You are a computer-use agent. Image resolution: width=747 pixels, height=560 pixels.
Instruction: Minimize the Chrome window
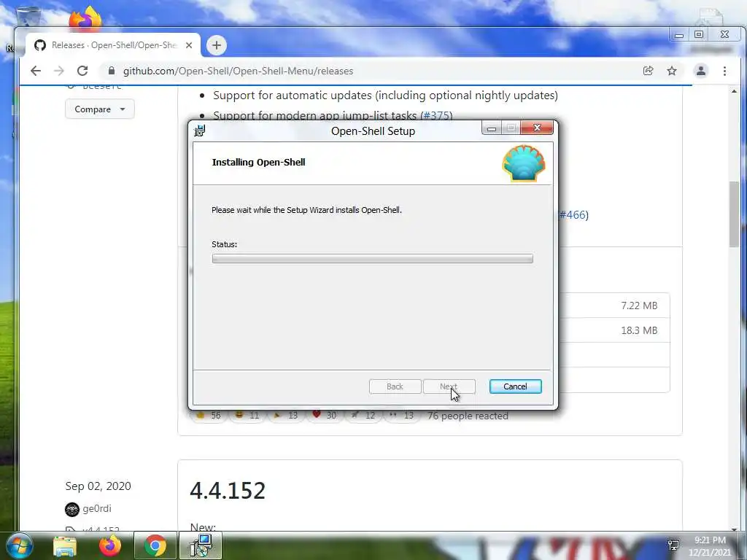tap(679, 35)
